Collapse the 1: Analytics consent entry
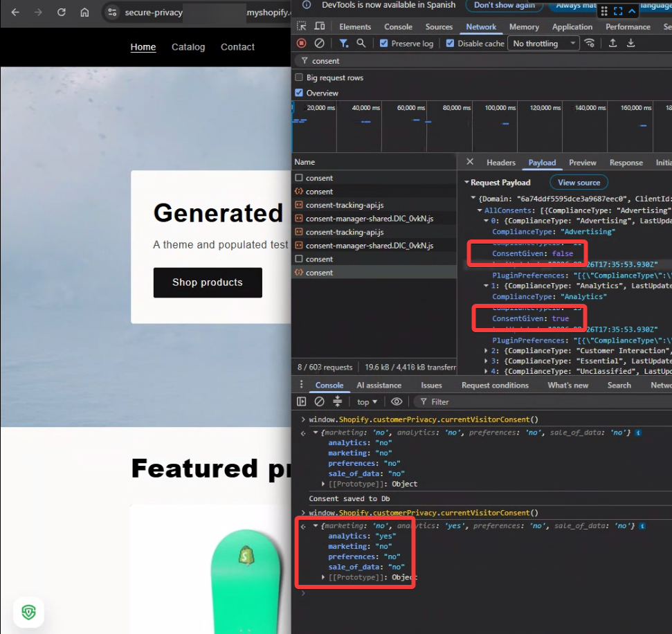672x634 pixels. pos(486,285)
